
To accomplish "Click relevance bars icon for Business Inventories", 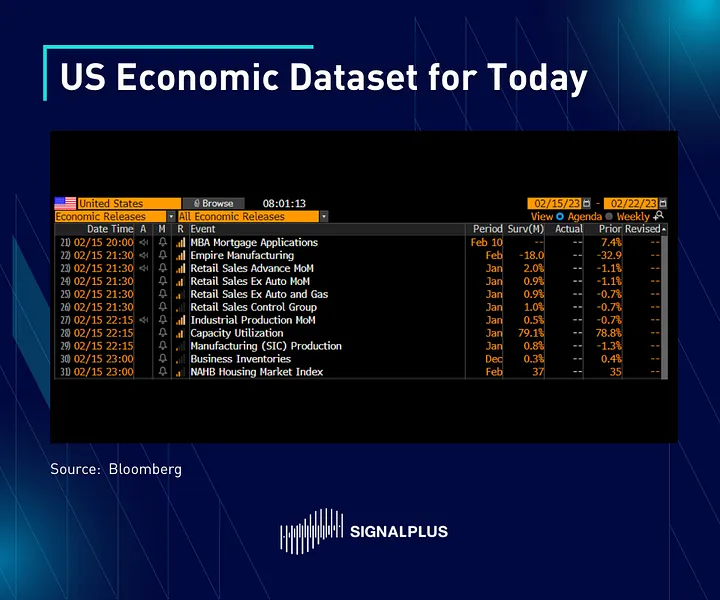I will (180, 359).
